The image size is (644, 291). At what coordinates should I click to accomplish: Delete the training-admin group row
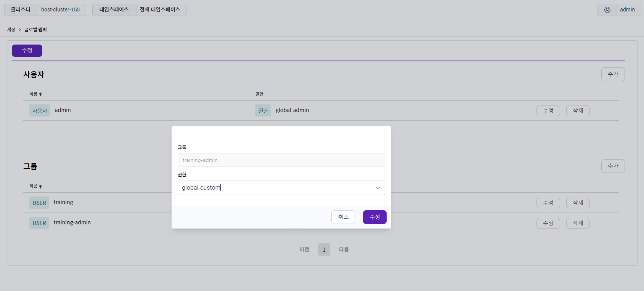tap(578, 223)
